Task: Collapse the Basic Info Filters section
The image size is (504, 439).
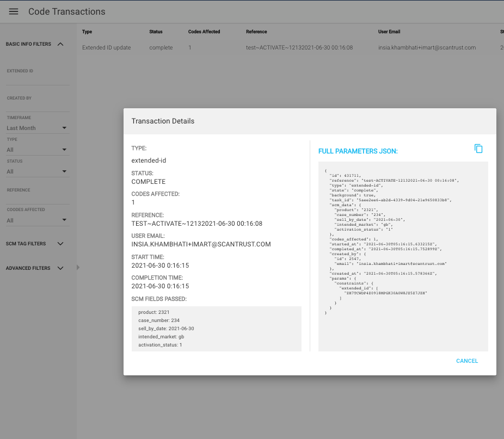Action: [x=60, y=44]
